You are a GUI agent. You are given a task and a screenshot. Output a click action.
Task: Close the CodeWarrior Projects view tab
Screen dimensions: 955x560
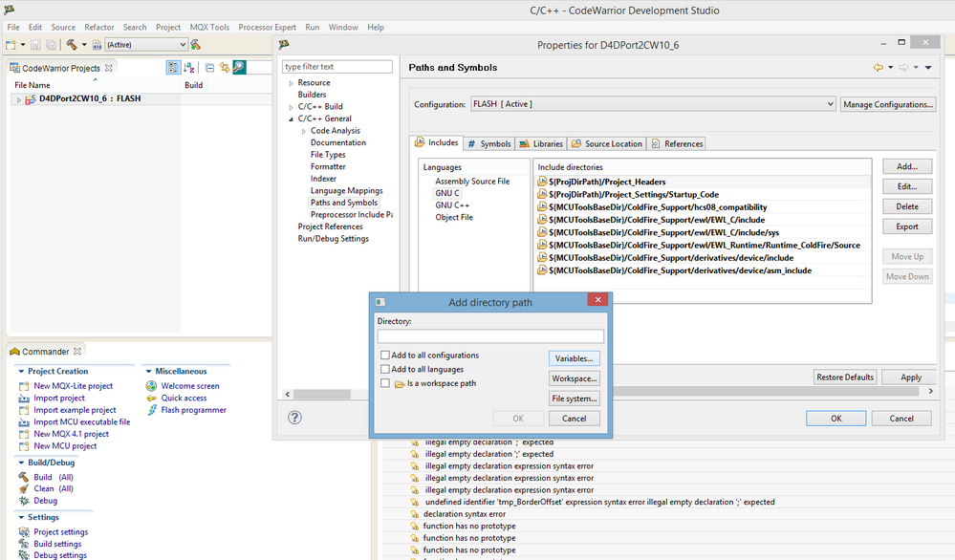(108, 68)
